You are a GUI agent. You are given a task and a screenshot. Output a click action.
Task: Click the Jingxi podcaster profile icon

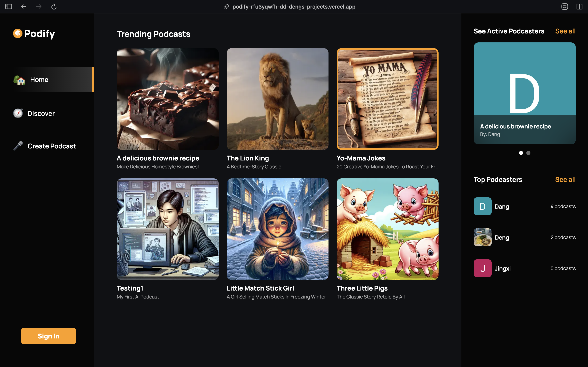483,268
